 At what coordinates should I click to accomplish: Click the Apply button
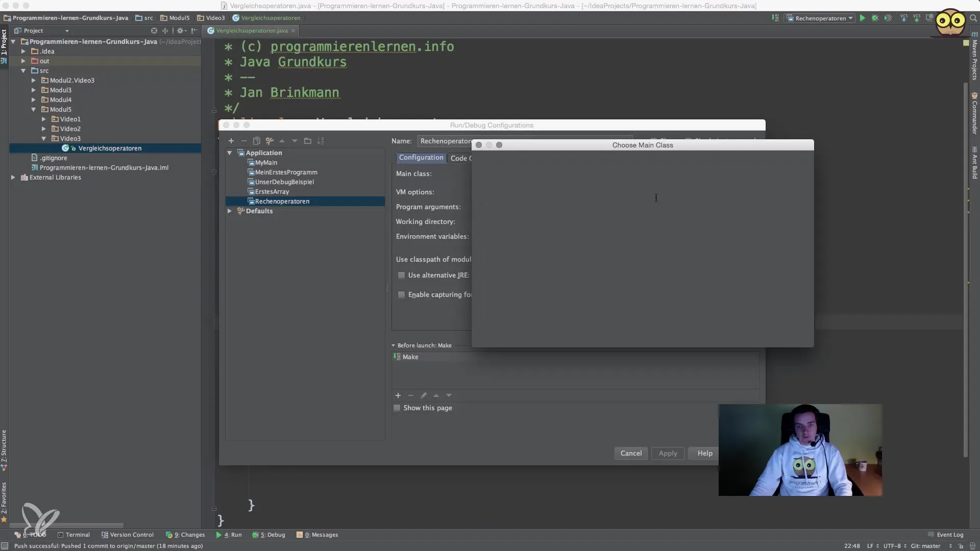click(x=668, y=453)
